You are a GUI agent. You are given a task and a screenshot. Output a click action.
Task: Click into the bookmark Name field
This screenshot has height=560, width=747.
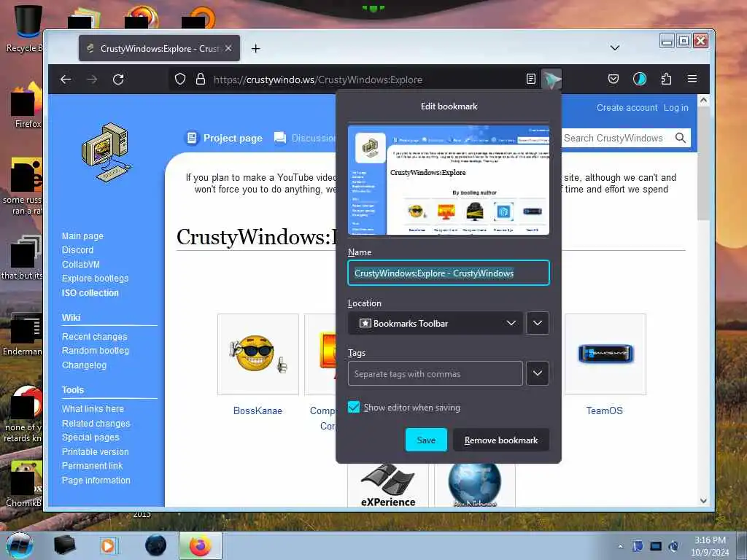tap(449, 273)
